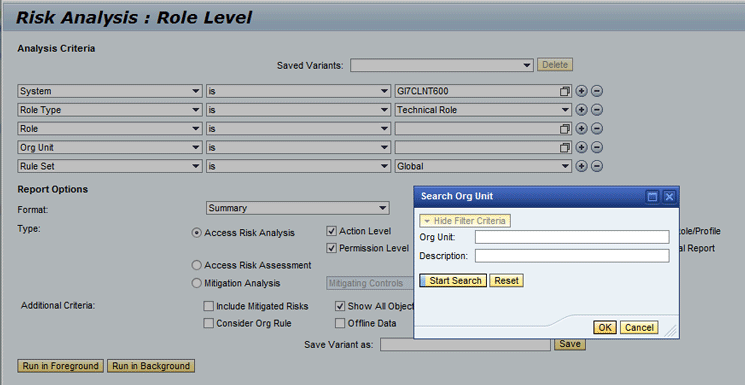Open the Summary format dropdown
This screenshot has height=385, width=745.
(383, 208)
